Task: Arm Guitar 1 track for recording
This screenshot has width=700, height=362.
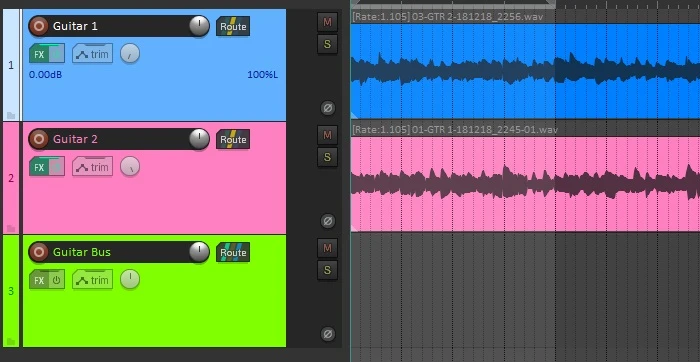Action: point(39,26)
